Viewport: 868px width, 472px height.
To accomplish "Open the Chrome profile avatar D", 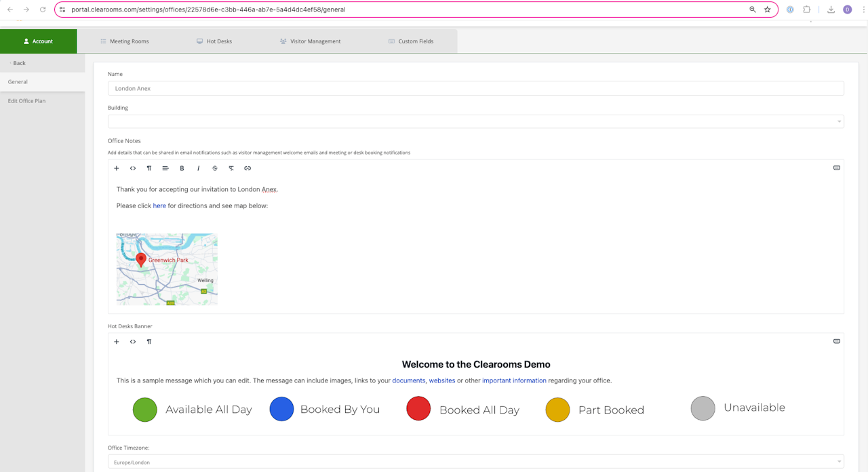I will [848, 9].
